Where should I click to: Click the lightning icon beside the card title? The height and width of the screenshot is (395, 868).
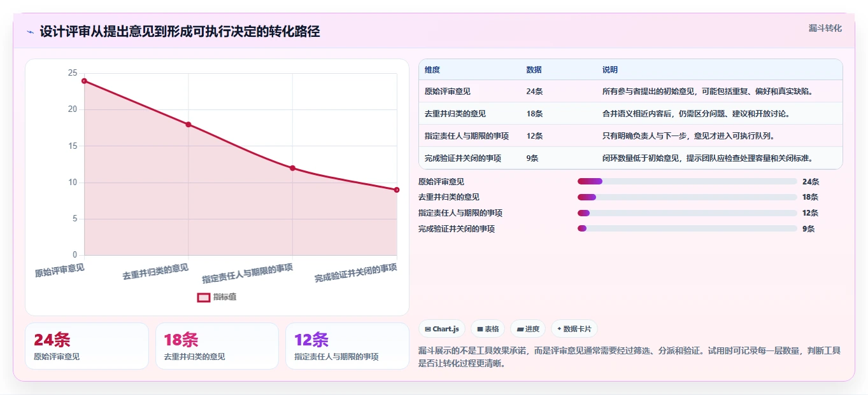(x=30, y=32)
